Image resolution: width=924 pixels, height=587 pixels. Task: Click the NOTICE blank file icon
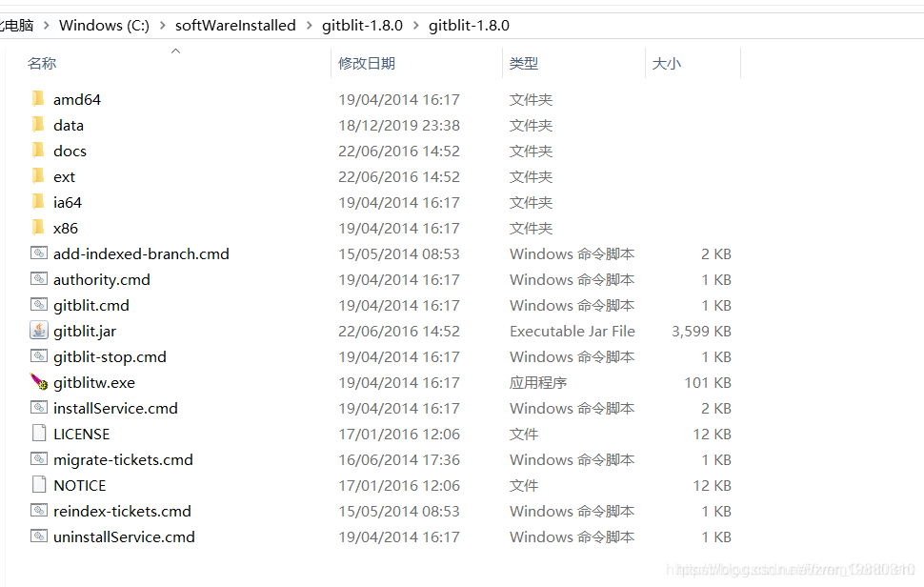tap(39, 484)
